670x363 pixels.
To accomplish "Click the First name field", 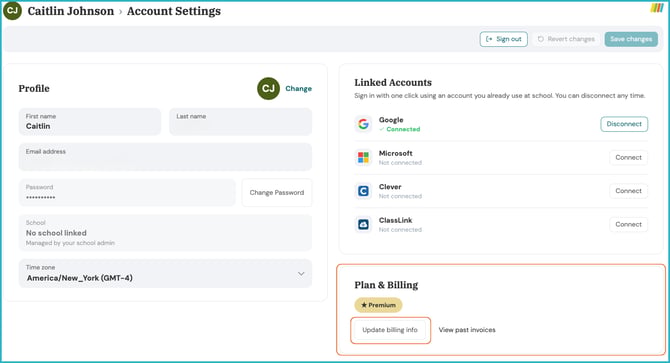I will [90, 122].
